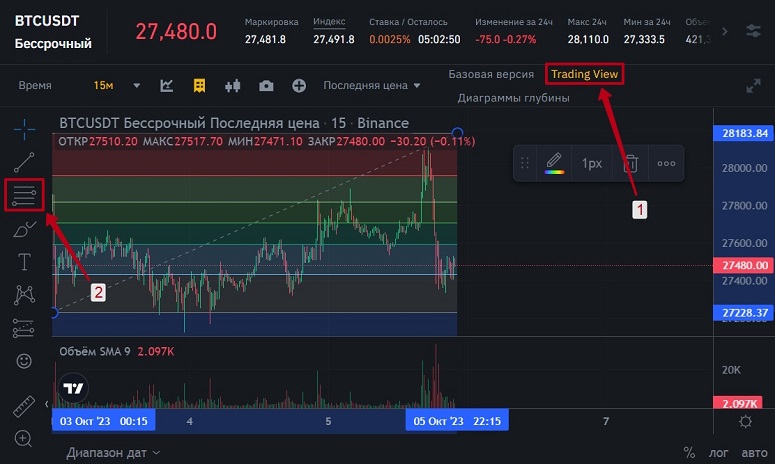Screen dimensions: 775x464
Task: Open the Диаграммы глубины view
Action: (x=513, y=98)
